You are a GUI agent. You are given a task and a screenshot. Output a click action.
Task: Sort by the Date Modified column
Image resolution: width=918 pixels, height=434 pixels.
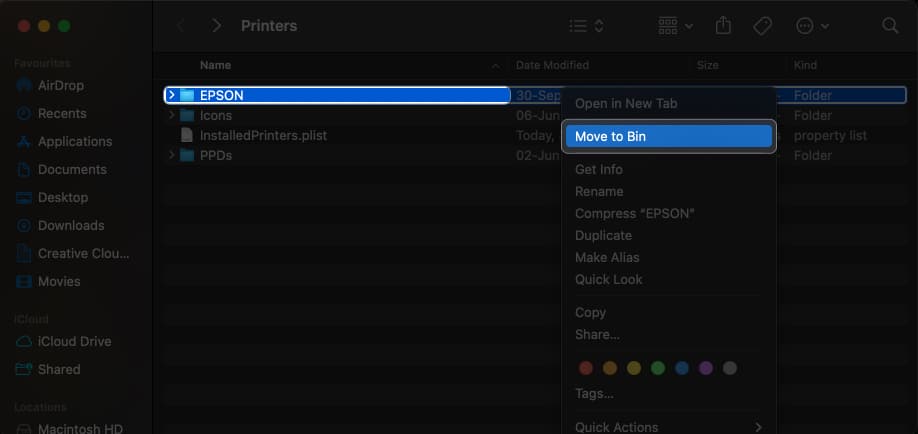pos(552,65)
